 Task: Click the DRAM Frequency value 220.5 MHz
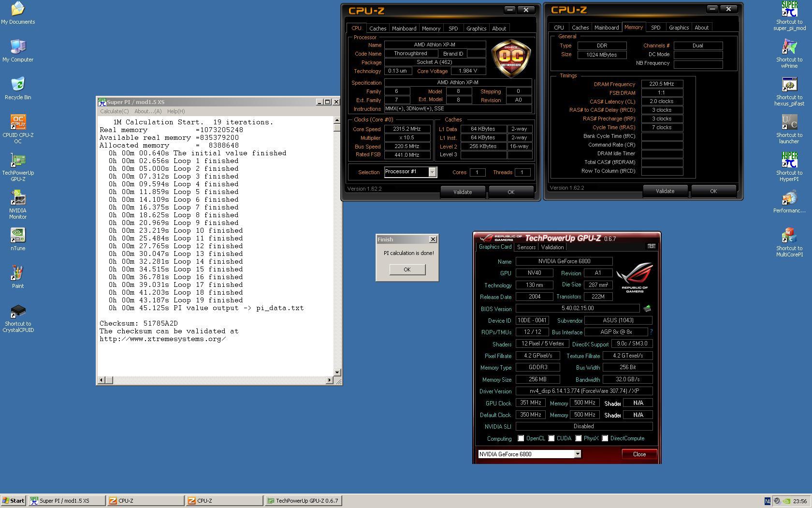pyautogui.click(x=662, y=84)
